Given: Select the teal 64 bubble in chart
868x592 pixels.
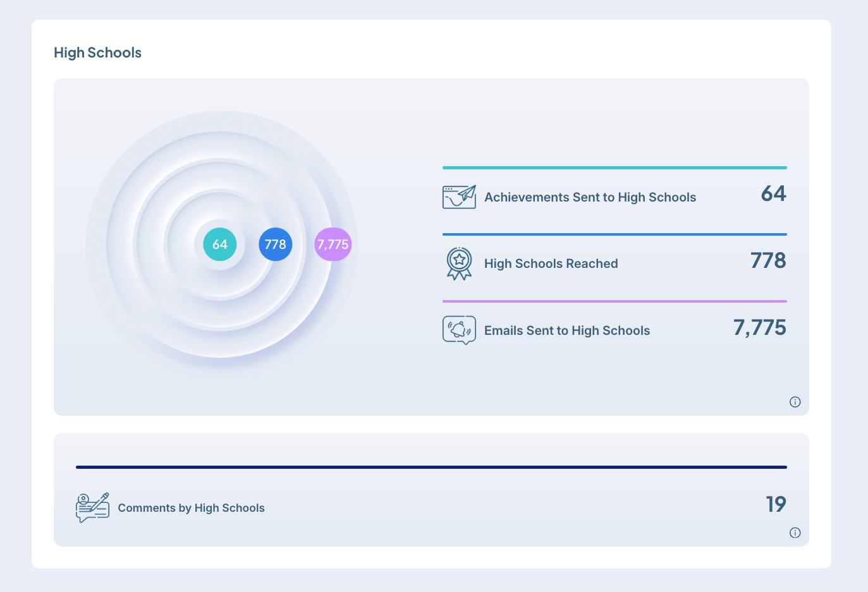Looking at the screenshot, I should pyautogui.click(x=220, y=245).
